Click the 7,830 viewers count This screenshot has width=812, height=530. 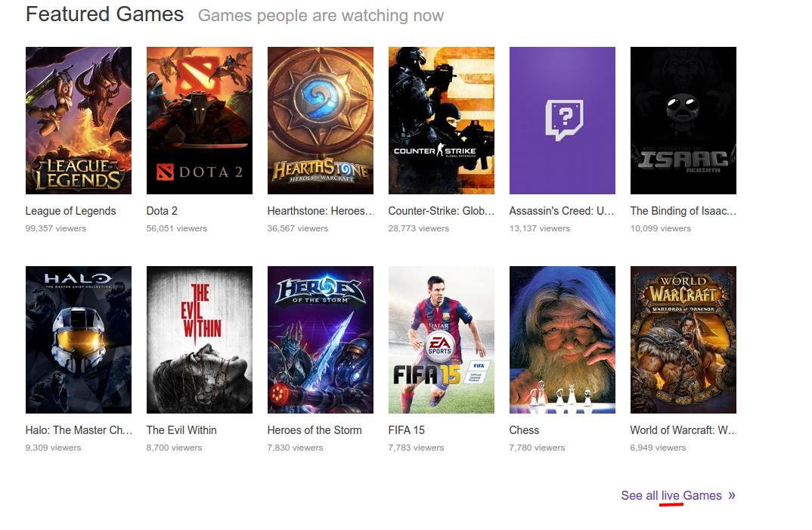[295, 448]
